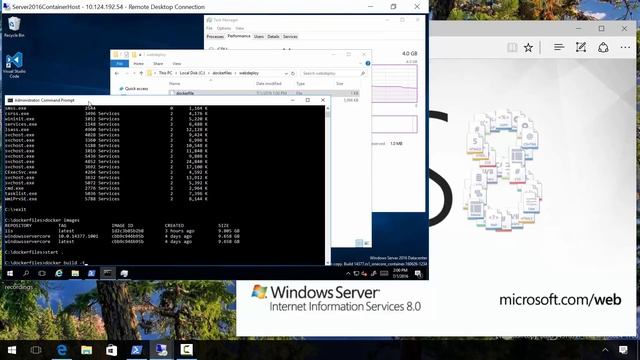Click 'Local Disk (C:)' in address path
This screenshot has height=360, width=640.
click(x=192, y=73)
